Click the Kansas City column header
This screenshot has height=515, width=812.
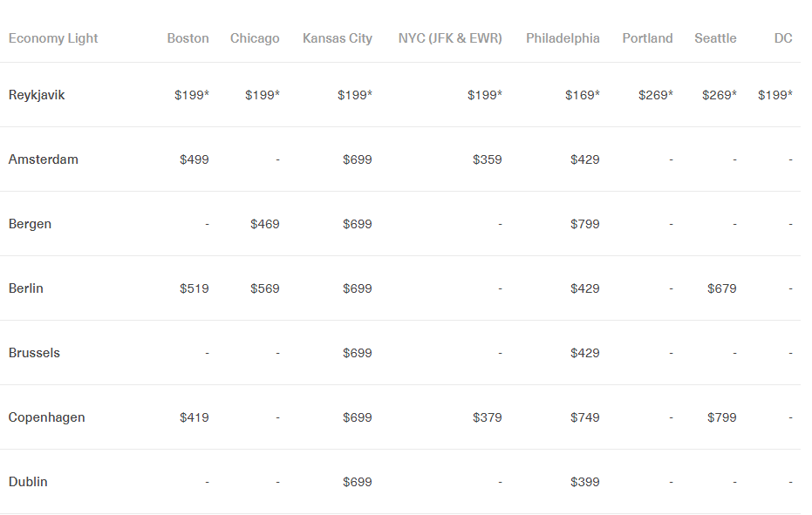338,38
